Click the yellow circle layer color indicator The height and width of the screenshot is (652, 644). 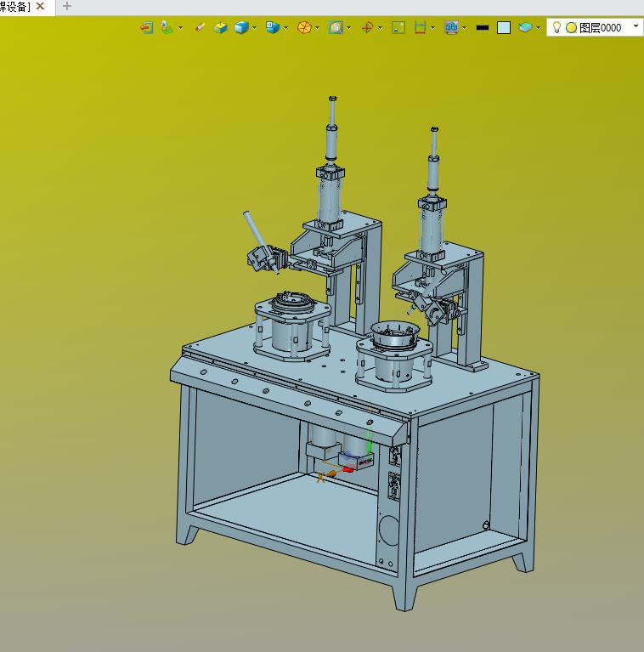[571, 28]
